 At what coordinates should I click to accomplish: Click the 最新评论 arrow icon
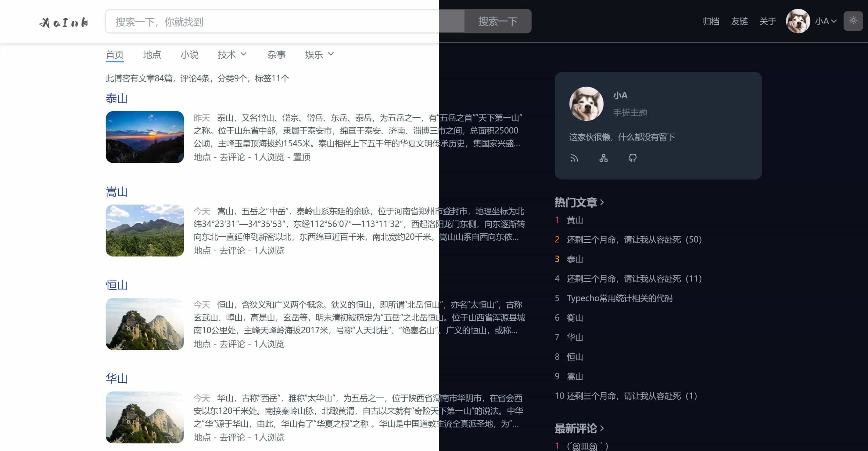coord(602,429)
